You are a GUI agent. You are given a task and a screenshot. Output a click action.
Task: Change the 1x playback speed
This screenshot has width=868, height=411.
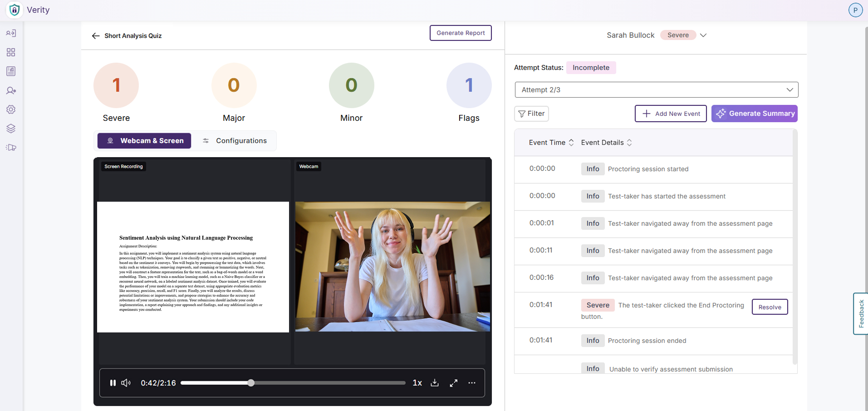coord(417,383)
